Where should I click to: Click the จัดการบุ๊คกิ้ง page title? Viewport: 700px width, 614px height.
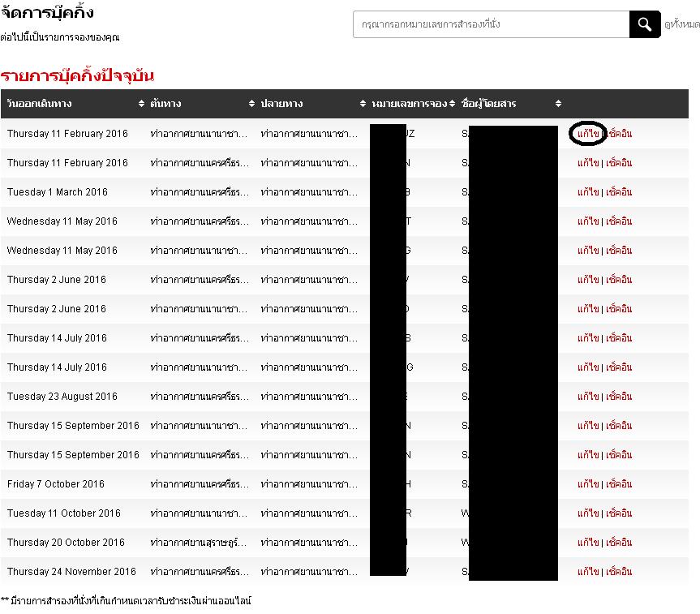point(47,12)
